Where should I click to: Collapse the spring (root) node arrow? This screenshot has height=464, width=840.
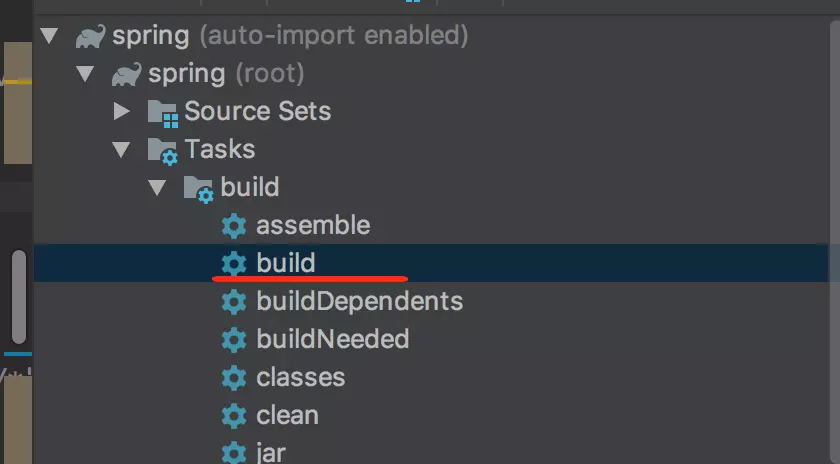tap(85, 73)
